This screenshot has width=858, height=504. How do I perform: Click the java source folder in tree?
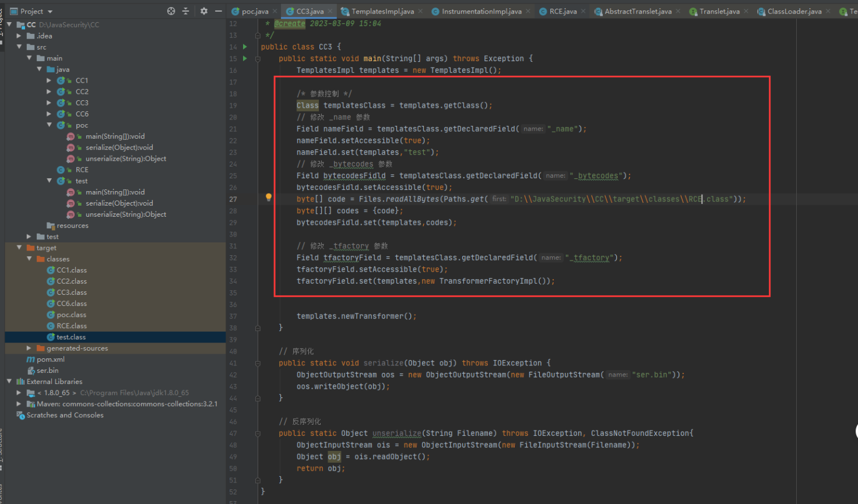[x=63, y=69]
